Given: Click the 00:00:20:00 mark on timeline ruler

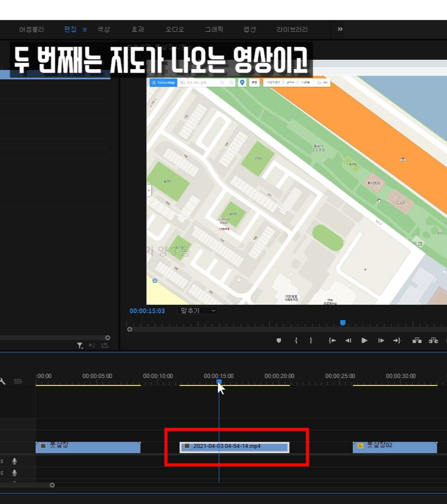Looking at the screenshot, I should 279,376.
